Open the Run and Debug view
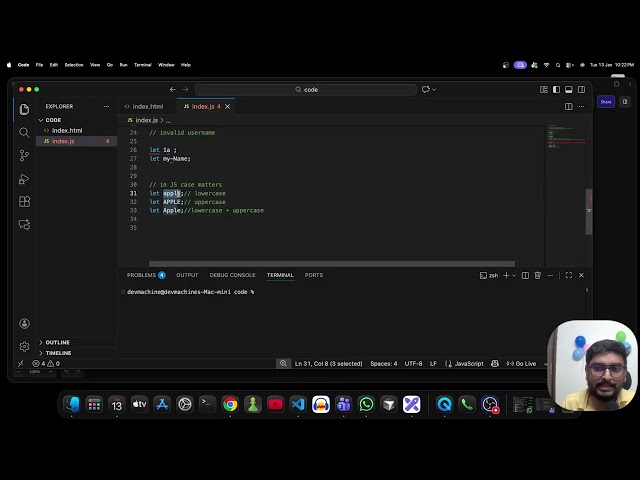The width and height of the screenshot is (640, 480). (x=24, y=178)
